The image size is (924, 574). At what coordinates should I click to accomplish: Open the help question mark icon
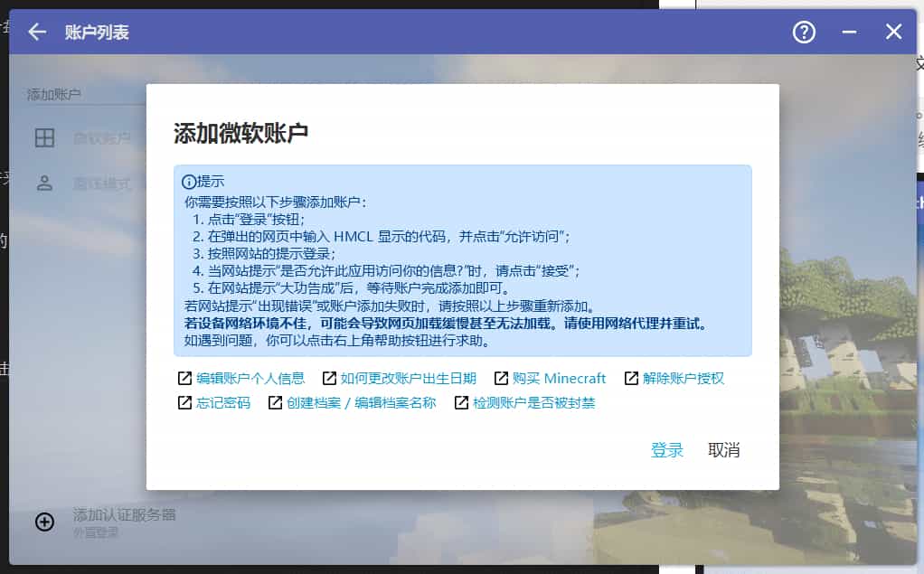[x=804, y=33]
